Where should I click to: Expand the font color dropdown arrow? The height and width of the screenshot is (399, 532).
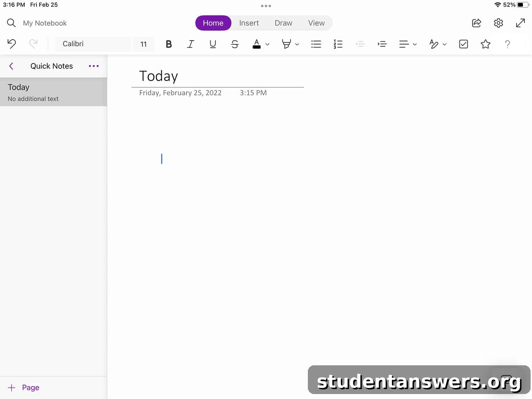point(267,44)
